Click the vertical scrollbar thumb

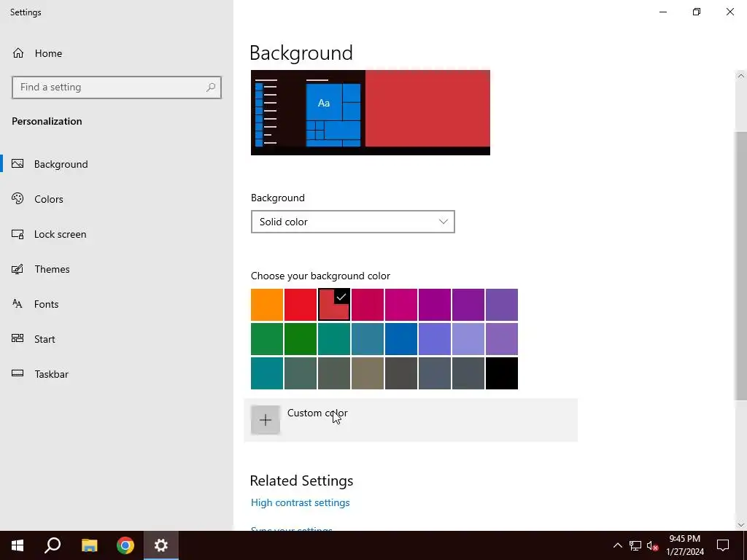pyautogui.click(x=741, y=265)
